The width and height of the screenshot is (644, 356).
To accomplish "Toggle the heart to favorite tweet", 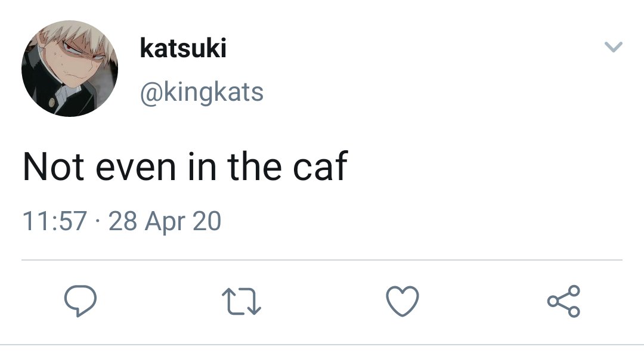I will [402, 301].
